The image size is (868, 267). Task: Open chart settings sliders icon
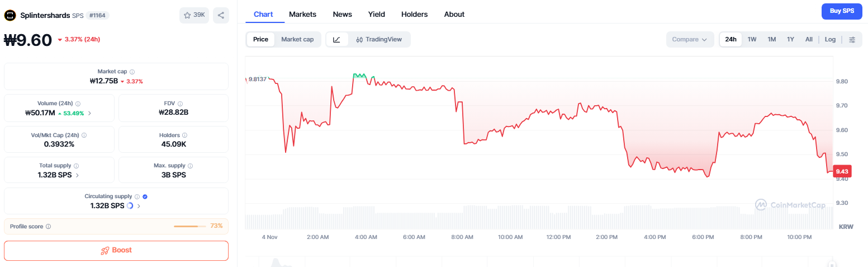point(852,39)
